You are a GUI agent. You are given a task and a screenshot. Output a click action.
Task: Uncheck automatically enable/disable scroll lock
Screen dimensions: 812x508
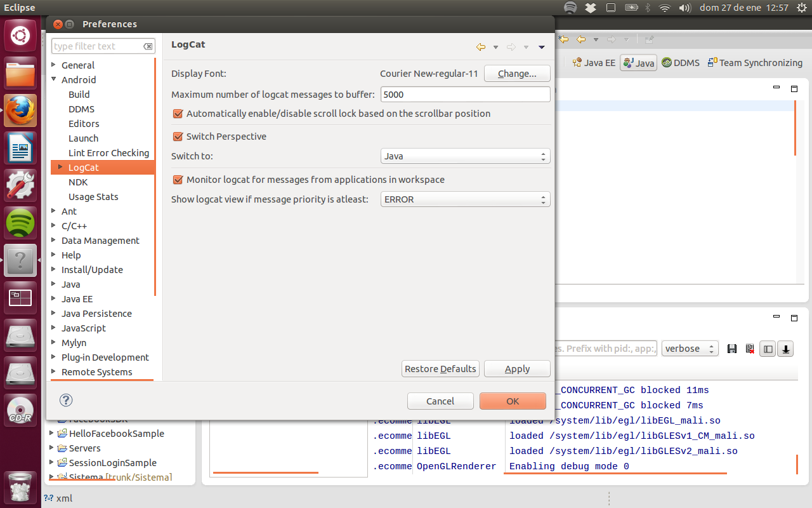click(178, 114)
